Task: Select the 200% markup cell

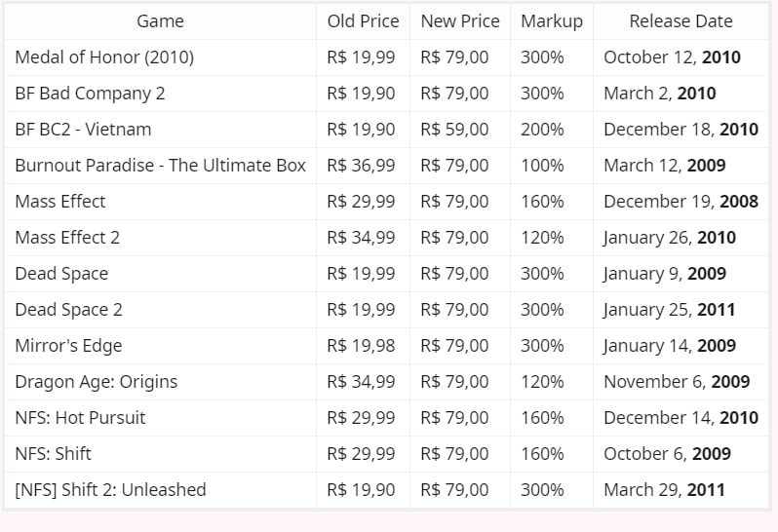Action: click(542, 130)
